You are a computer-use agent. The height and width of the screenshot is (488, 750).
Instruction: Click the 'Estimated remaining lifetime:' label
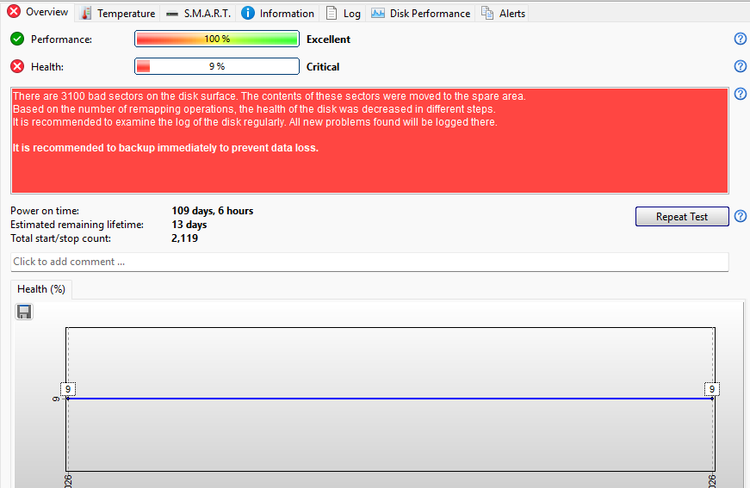pyautogui.click(x=77, y=224)
